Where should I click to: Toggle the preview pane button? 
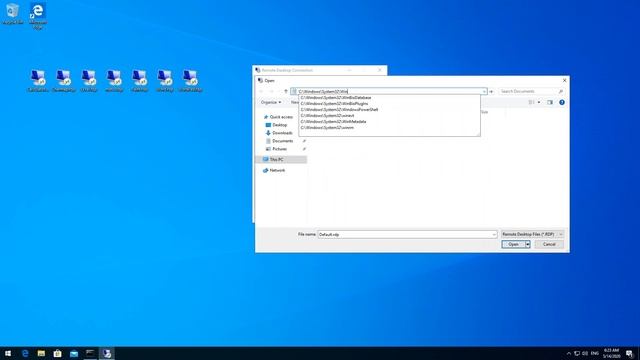[550, 102]
